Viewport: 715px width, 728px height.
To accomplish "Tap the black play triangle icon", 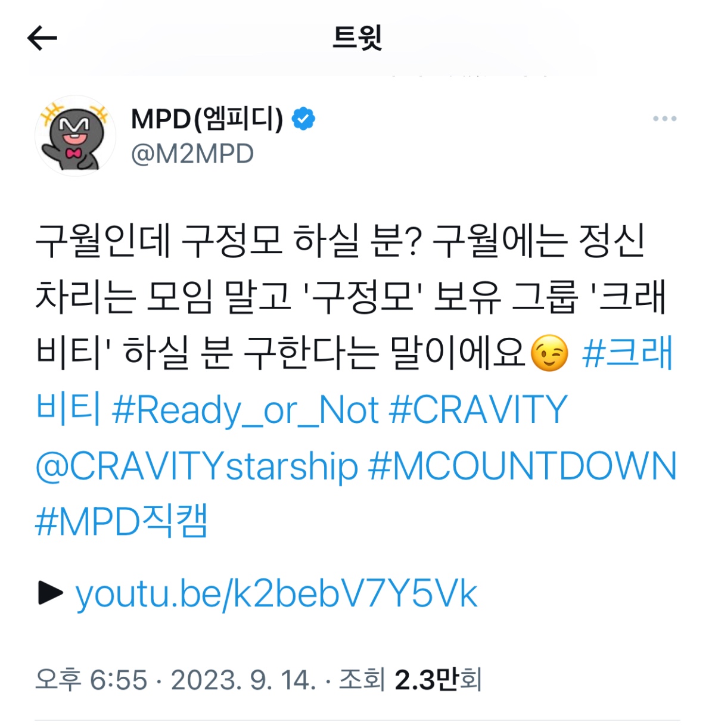I will pyautogui.click(x=50, y=593).
